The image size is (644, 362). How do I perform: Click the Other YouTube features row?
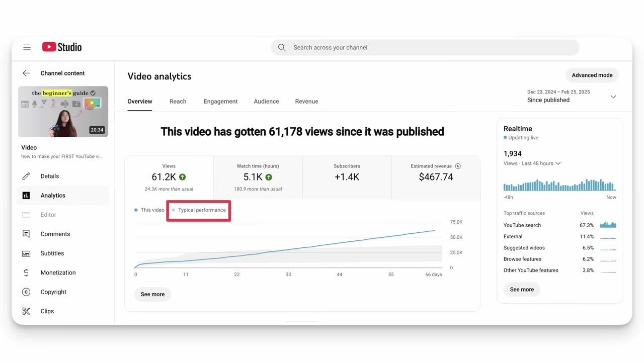559,270
